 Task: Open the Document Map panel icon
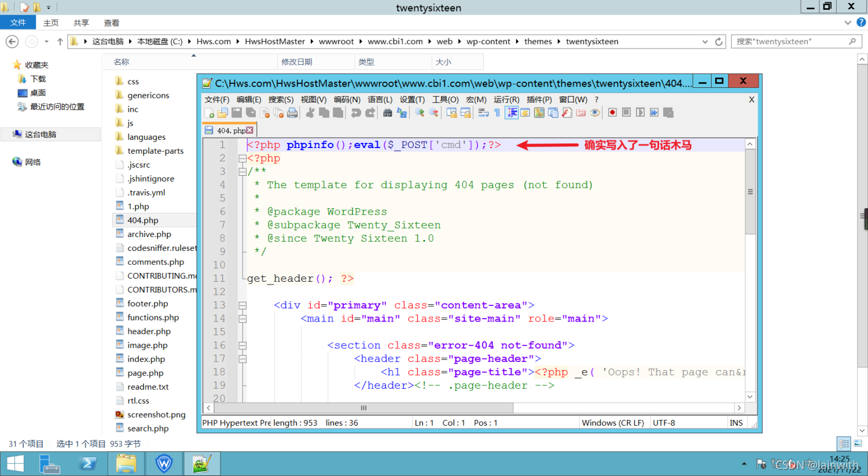(x=539, y=113)
